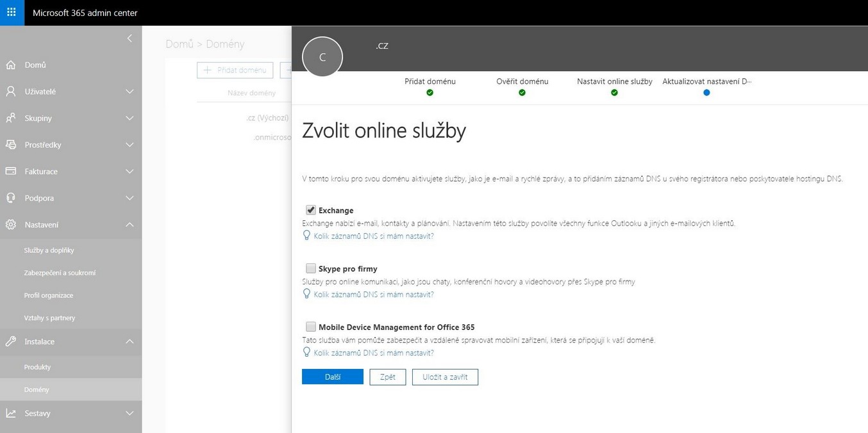The image size is (868, 433).
Task: Click the Název domény column header
Action: click(x=251, y=93)
